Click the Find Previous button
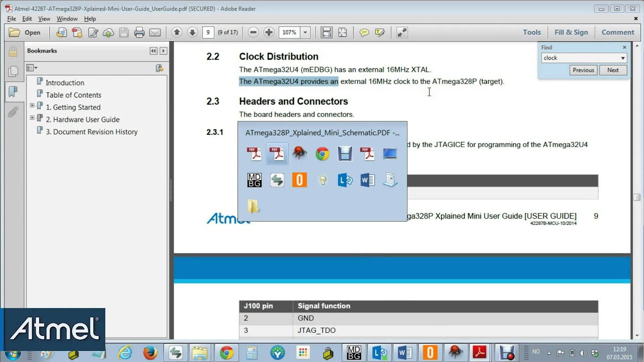 [584, 70]
